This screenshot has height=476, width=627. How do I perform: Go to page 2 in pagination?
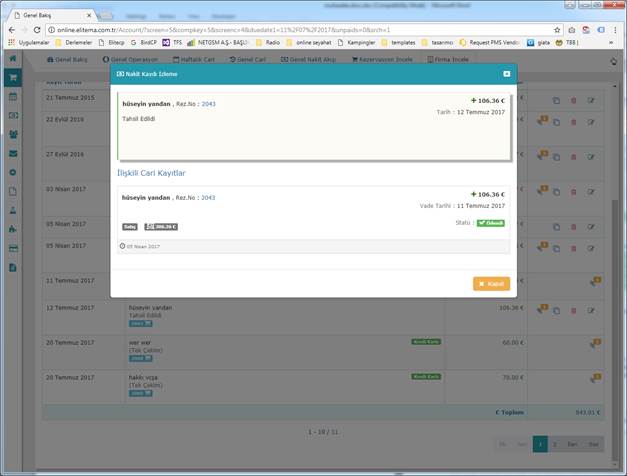point(554,443)
